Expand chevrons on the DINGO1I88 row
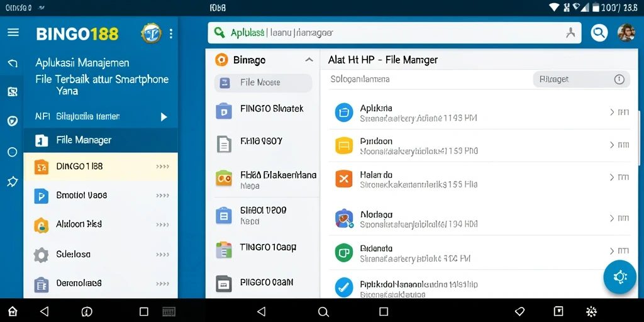Screen dimensions: 644x322 163,167
